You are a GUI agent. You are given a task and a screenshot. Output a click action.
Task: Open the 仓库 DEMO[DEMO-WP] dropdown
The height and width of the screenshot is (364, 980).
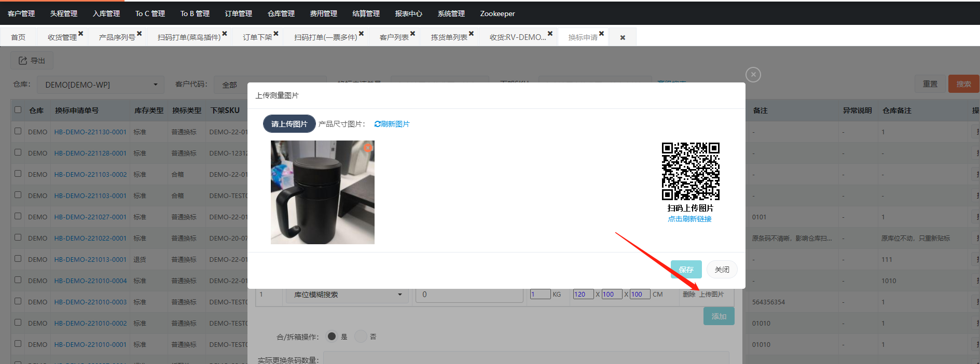[x=101, y=85]
